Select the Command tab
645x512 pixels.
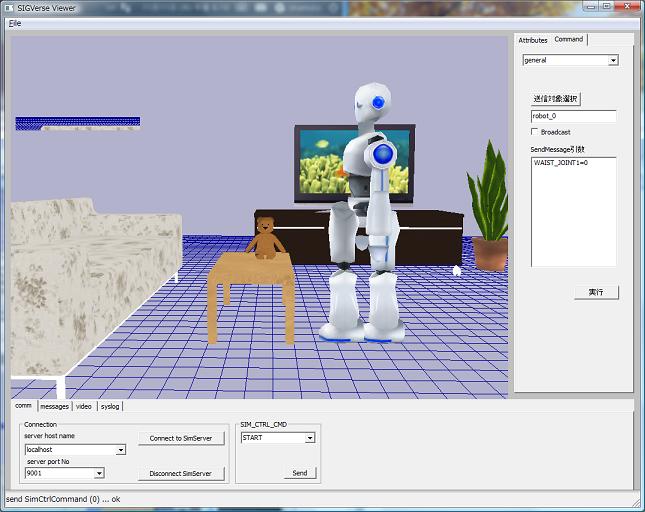point(569,39)
